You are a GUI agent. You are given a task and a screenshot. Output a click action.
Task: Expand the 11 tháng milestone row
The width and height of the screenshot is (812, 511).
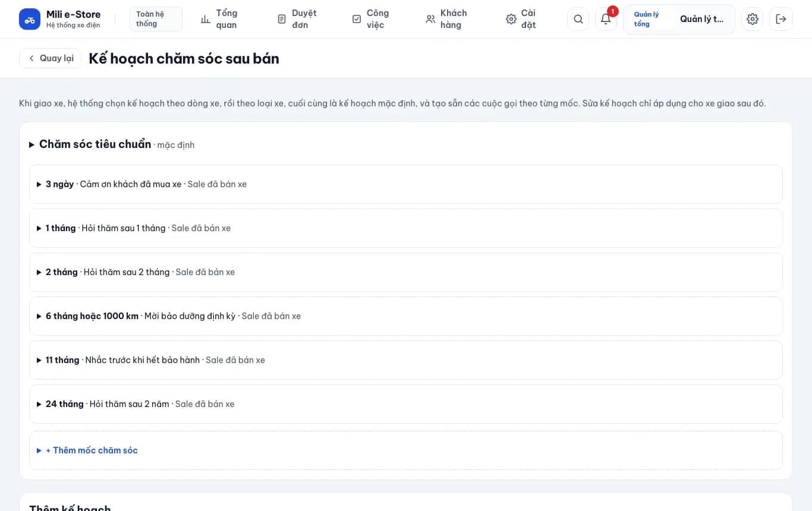(406, 360)
